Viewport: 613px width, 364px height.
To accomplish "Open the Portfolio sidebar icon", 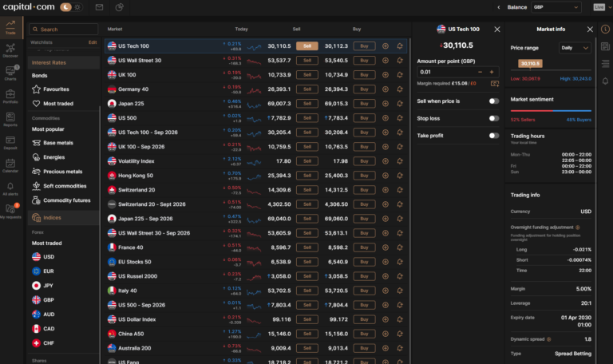I will coord(10,96).
